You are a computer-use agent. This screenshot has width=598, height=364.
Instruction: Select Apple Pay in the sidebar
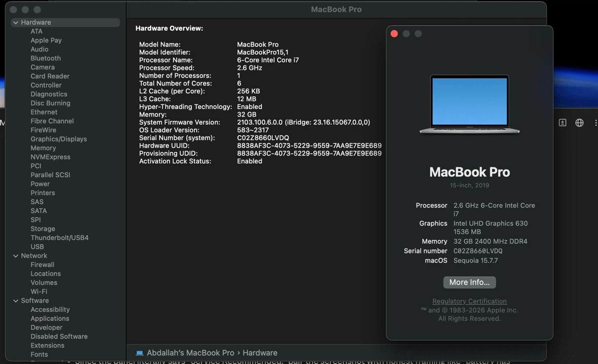click(x=46, y=41)
